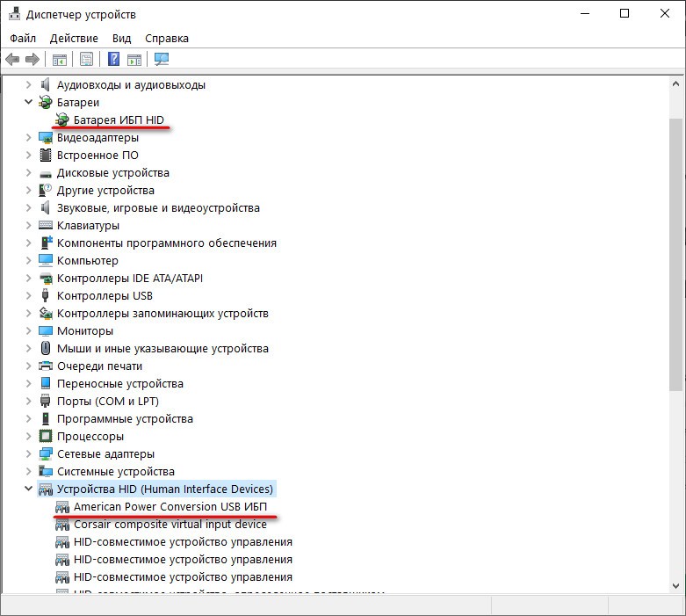Image resolution: width=686 pixels, height=616 pixels.
Task: Close the Диспетчер устройств window
Action: coord(665,13)
